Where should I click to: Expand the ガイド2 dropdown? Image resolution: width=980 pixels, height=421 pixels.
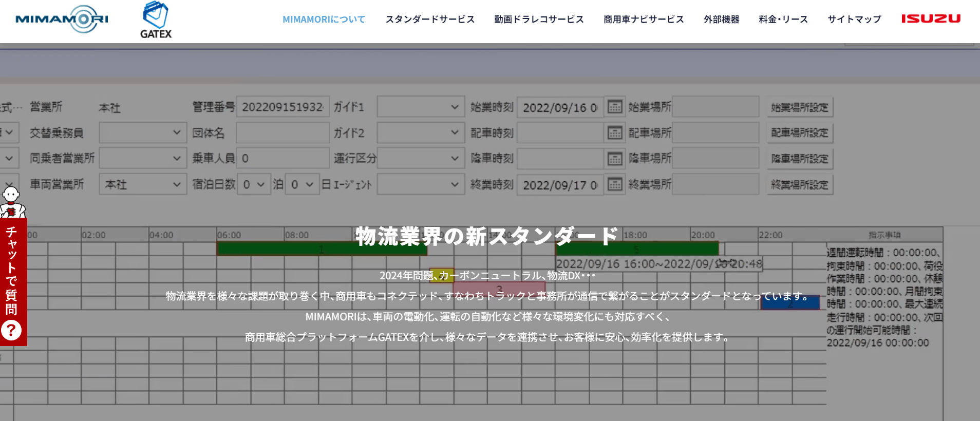421,132
